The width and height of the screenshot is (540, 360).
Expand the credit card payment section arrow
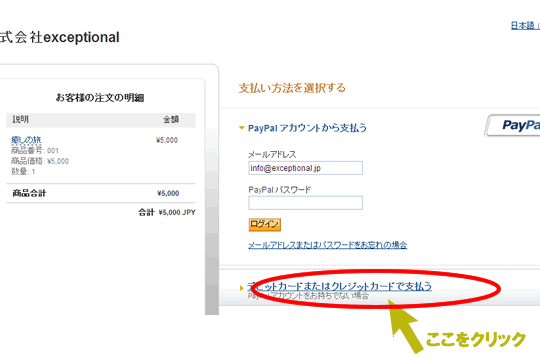click(x=241, y=288)
